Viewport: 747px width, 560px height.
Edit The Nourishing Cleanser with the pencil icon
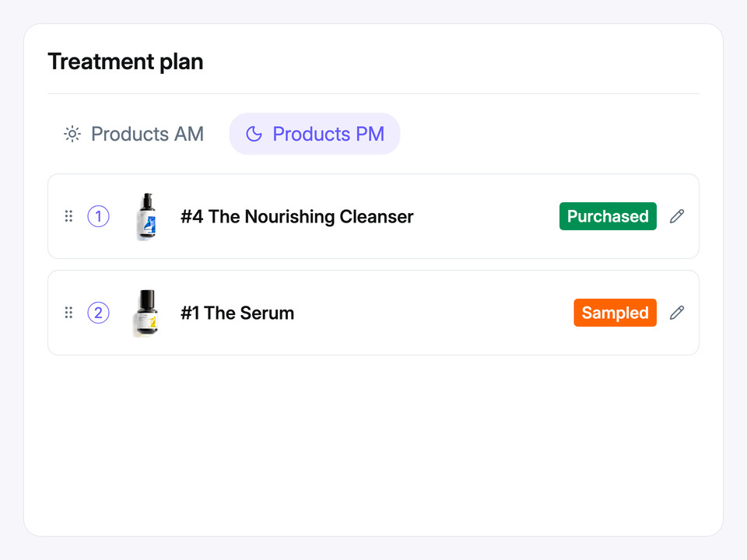point(677,216)
